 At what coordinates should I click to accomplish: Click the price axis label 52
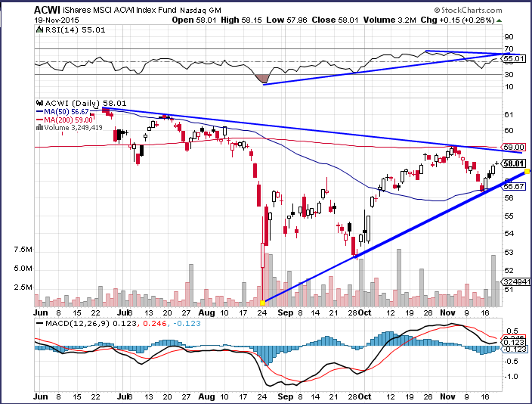point(509,271)
